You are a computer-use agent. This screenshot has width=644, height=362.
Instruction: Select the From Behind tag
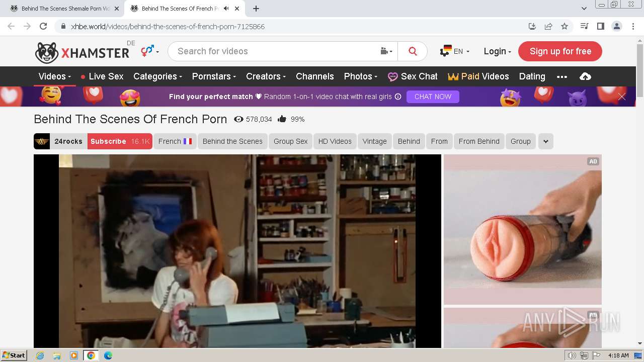[479, 141]
